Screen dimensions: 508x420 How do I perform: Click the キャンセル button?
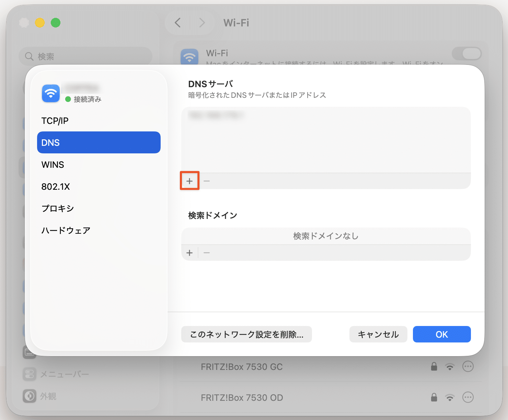click(378, 334)
